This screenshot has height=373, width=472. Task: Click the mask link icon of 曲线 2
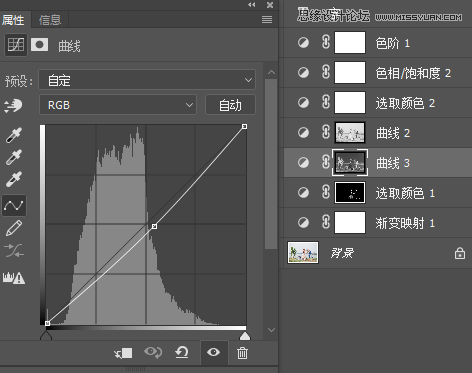(x=326, y=132)
